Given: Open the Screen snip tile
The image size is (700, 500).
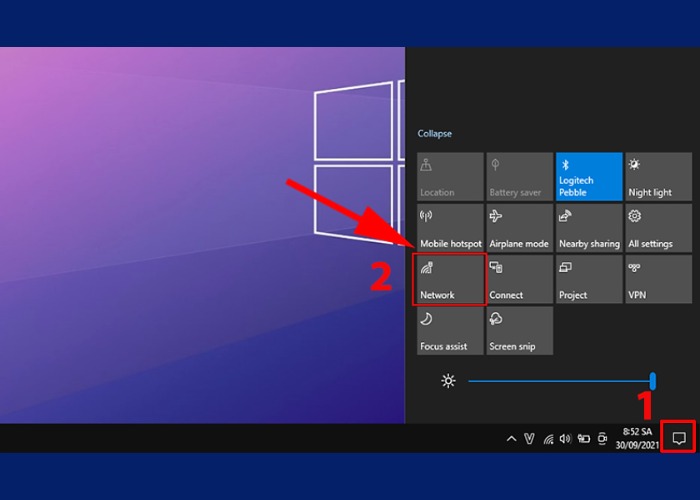Looking at the screenshot, I should tap(519, 331).
